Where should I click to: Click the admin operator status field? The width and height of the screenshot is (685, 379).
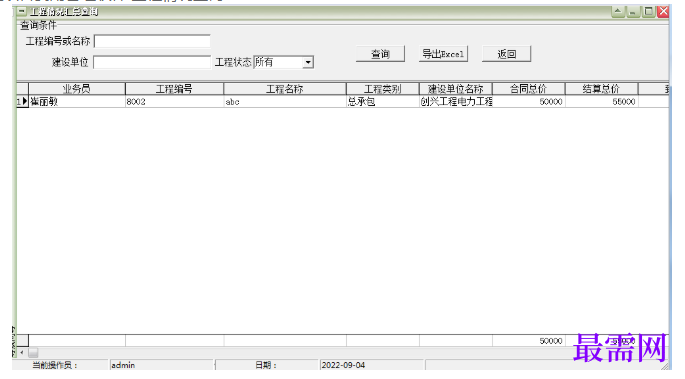pos(162,365)
